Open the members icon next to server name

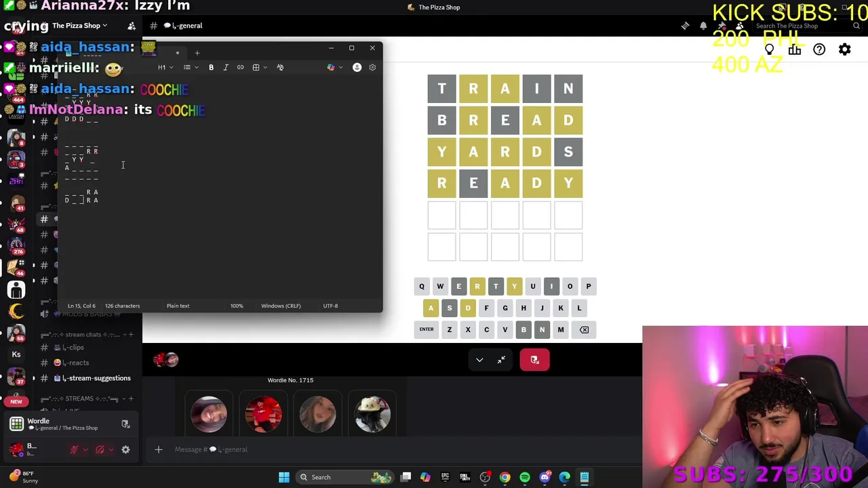pos(132,26)
